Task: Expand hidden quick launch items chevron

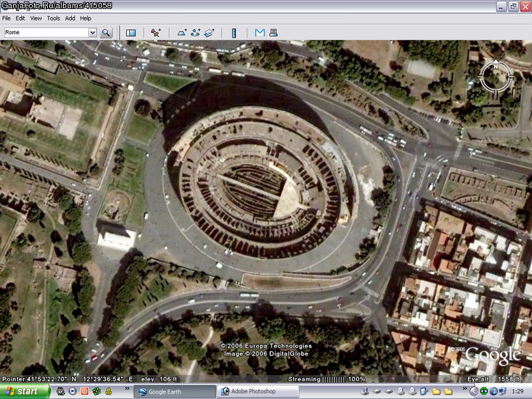Action: (x=127, y=389)
